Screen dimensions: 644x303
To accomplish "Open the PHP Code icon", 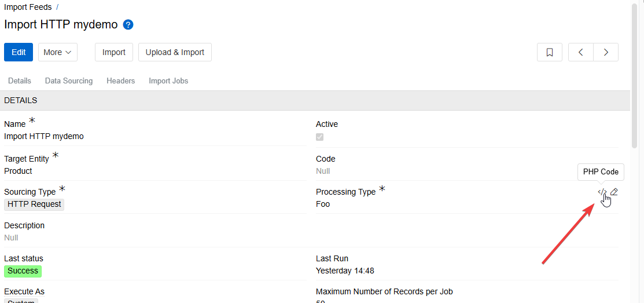I will [602, 192].
